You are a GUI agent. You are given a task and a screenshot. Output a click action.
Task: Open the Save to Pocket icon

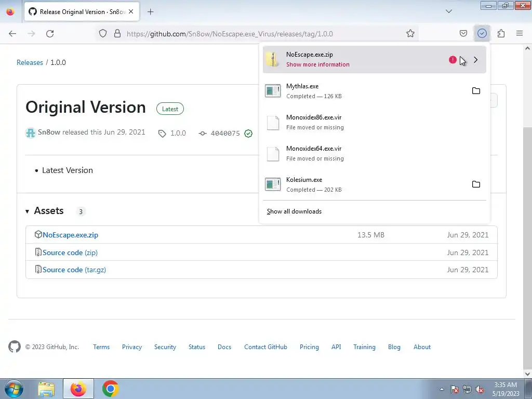(463, 33)
